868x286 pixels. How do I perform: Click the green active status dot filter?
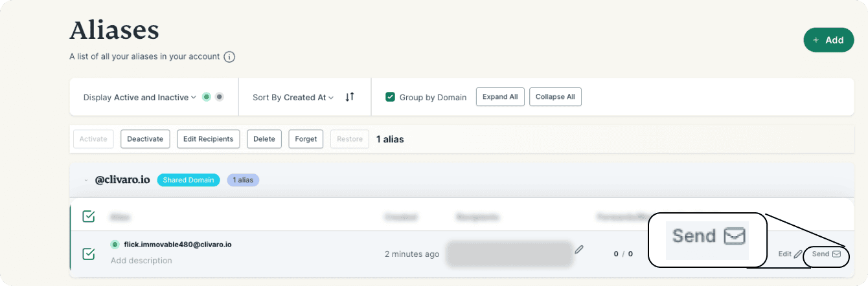pos(207,97)
